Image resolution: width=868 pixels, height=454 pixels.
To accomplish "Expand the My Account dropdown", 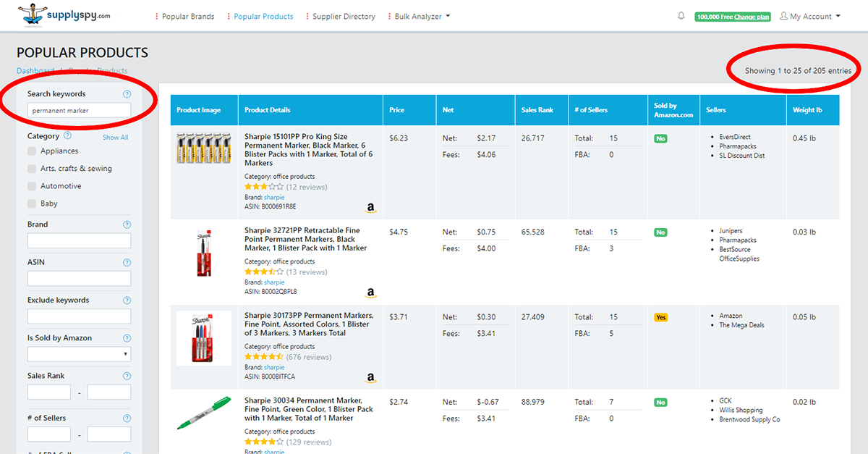I will pos(810,17).
